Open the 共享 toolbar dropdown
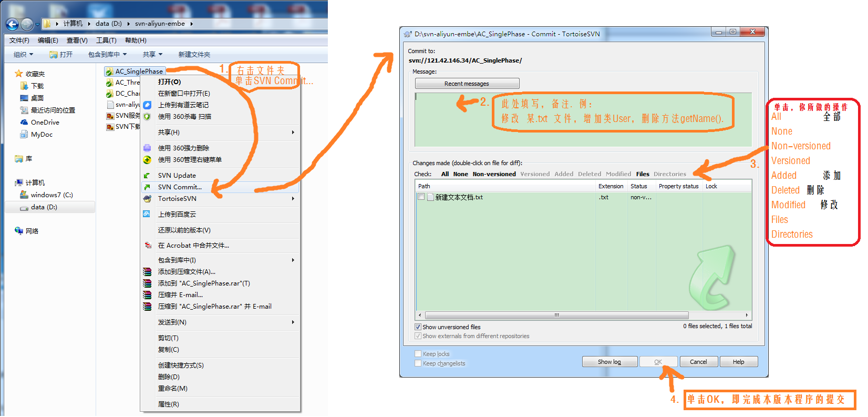Viewport: 868px width, 417px height. point(152,54)
